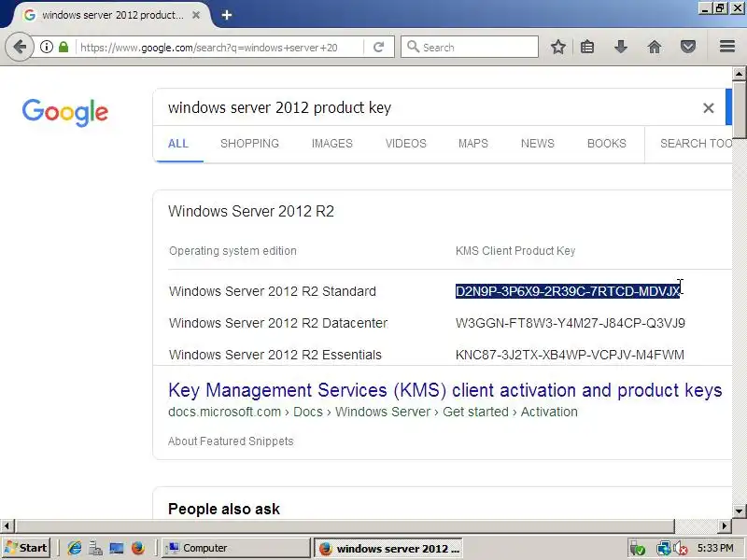Click the 'Windows Server 2012 R2 Standard' row label
The width and height of the screenshot is (747, 560).
(273, 291)
